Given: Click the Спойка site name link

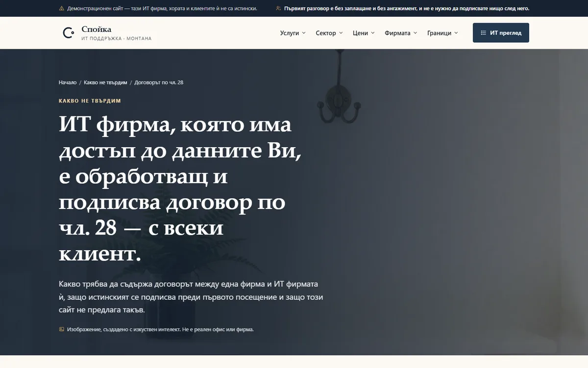Looking at the screenshot, I should [97, 29].
